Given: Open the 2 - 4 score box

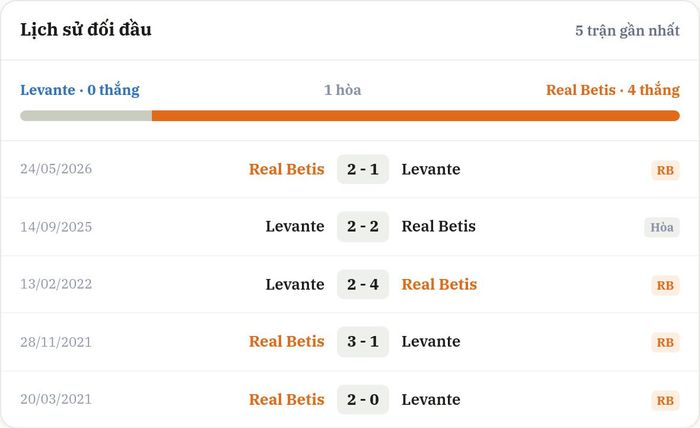Looking at the screenshot, I should point(363,284).
